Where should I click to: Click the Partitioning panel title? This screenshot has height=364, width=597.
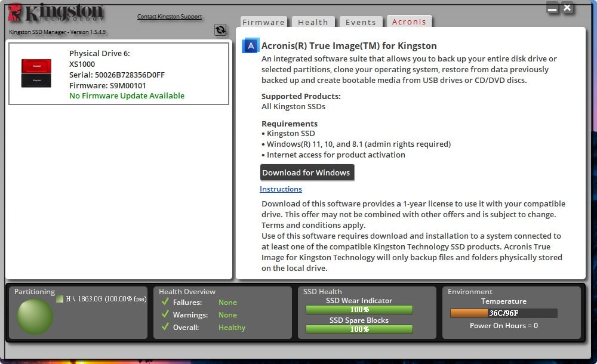pos(35,292)
